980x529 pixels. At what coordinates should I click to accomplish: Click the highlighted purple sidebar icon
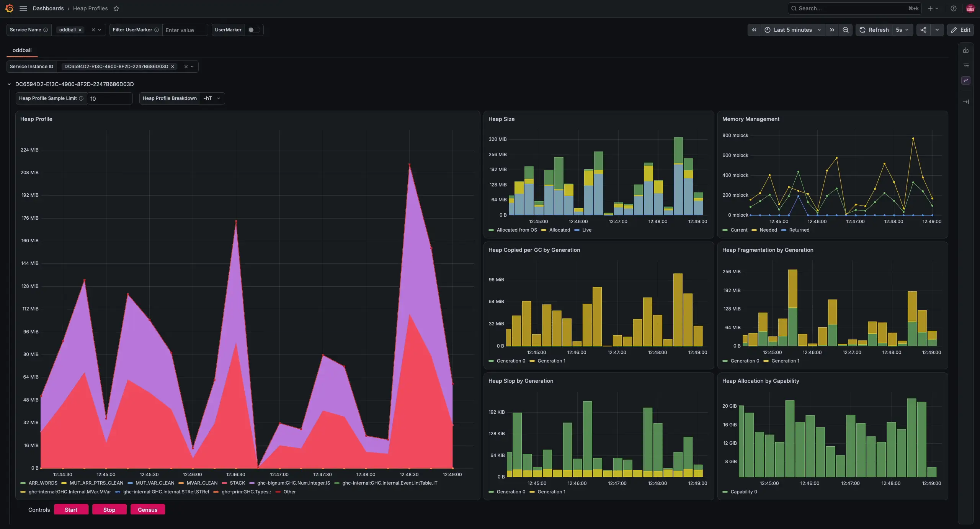(966, 80)
